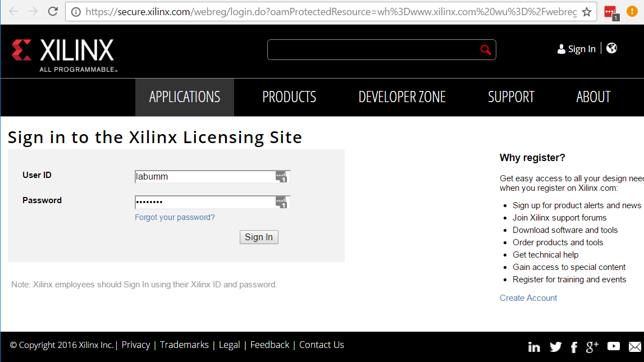Viewport: 644px width, 362px height.
Task: Focus the Password input field
Action: tap(212, 203)
